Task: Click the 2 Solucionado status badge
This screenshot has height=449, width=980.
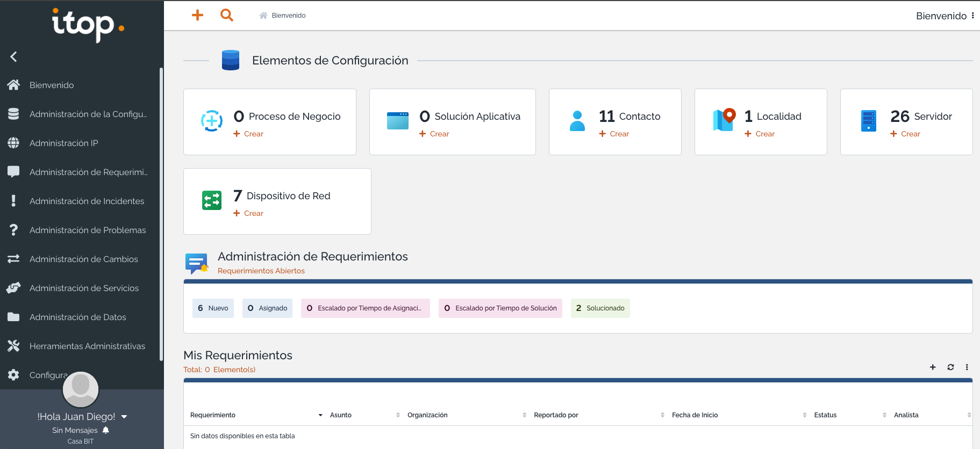Action: tap(600, 308)
